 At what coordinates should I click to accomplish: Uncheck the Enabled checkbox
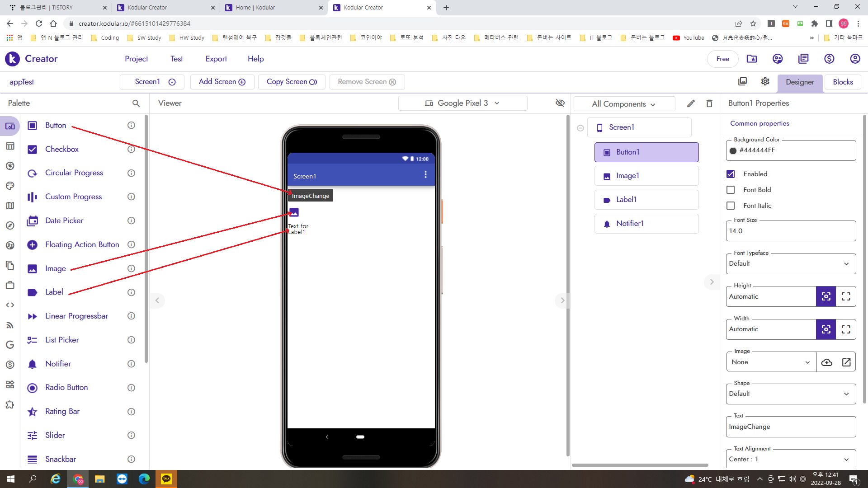[731, 174]
